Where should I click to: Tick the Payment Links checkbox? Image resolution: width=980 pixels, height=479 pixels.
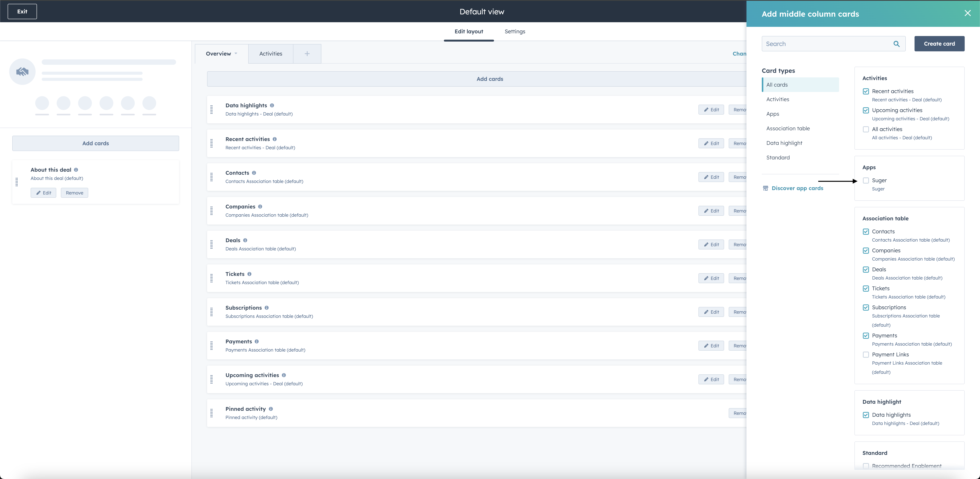[866, 355]
